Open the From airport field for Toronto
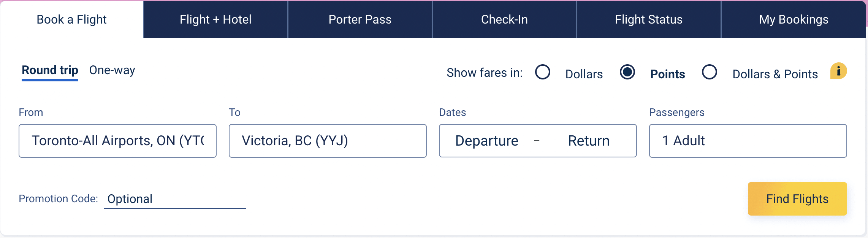This screenshot has width=868, height=238. tap(117, 141)
